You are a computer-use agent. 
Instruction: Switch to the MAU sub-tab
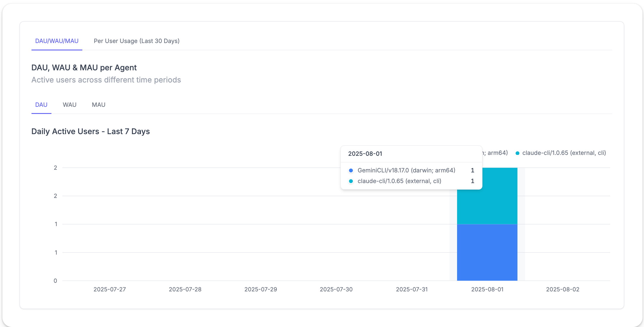[x=98, y=105]
